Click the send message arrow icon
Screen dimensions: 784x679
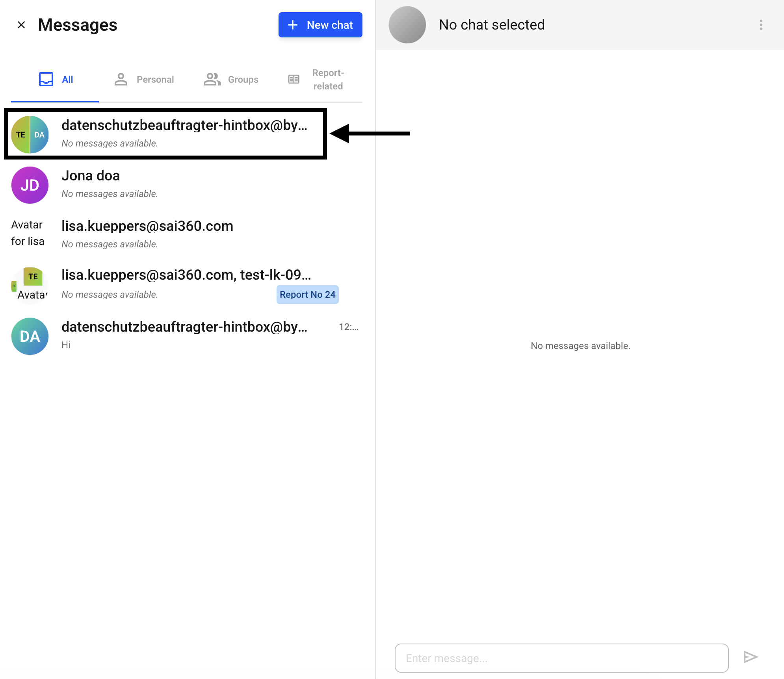750,657
